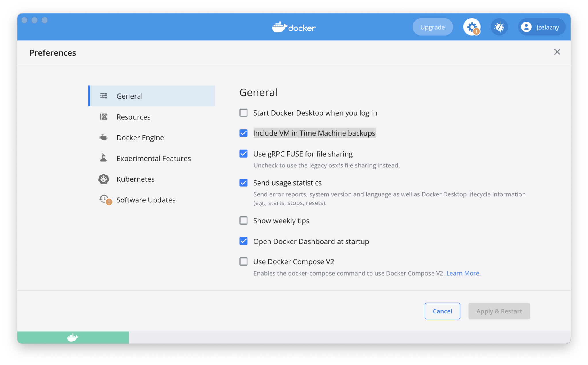Switch to the Resources section

point(133,117)
